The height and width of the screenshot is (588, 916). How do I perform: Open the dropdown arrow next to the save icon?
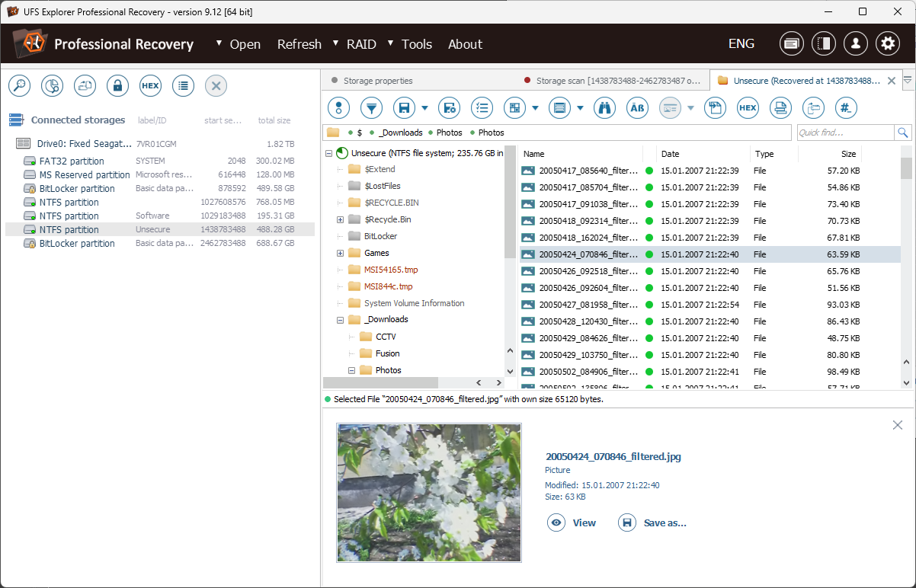[425, 107]
